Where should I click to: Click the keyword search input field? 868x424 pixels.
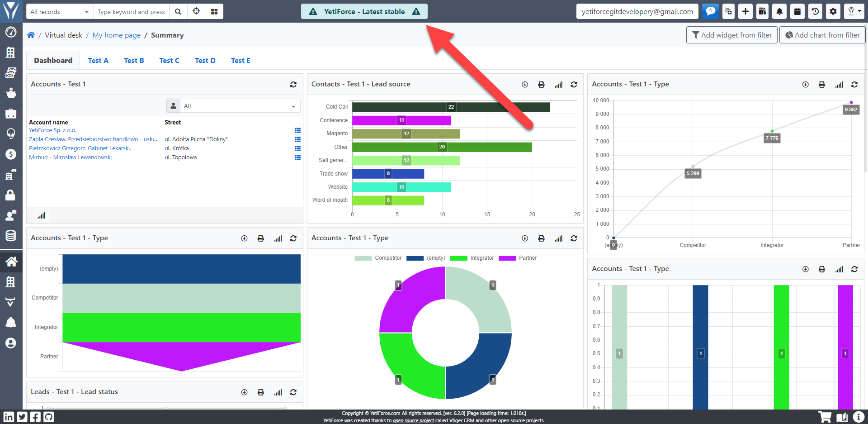pyautogui.click(x=132, y=12)
